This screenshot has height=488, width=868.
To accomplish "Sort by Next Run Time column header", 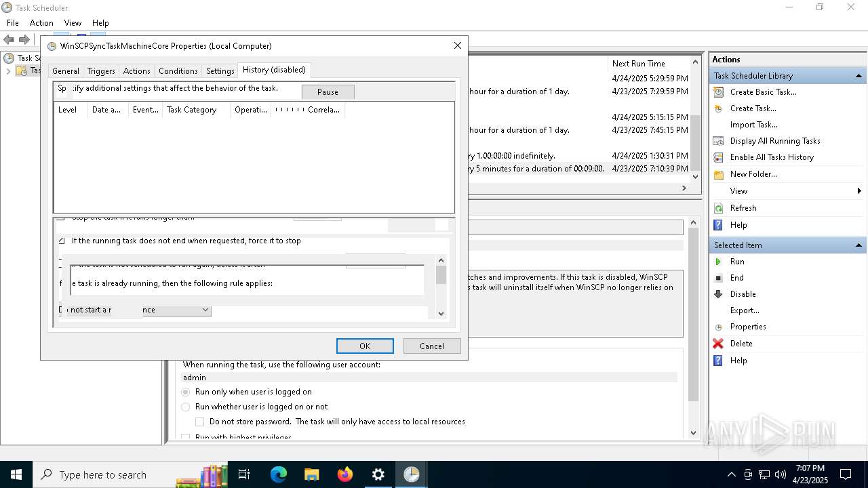I will point(639,64).
